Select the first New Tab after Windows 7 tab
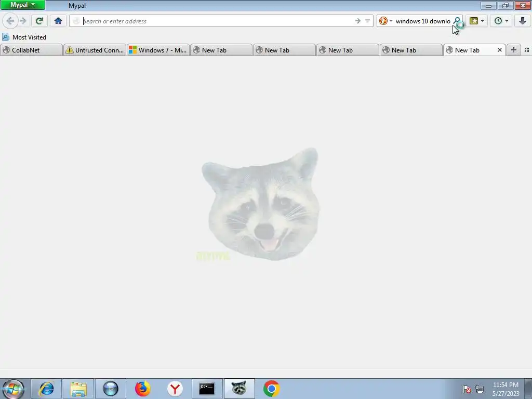The height and width of the screenshot is (399, 532). coord(221,50)
